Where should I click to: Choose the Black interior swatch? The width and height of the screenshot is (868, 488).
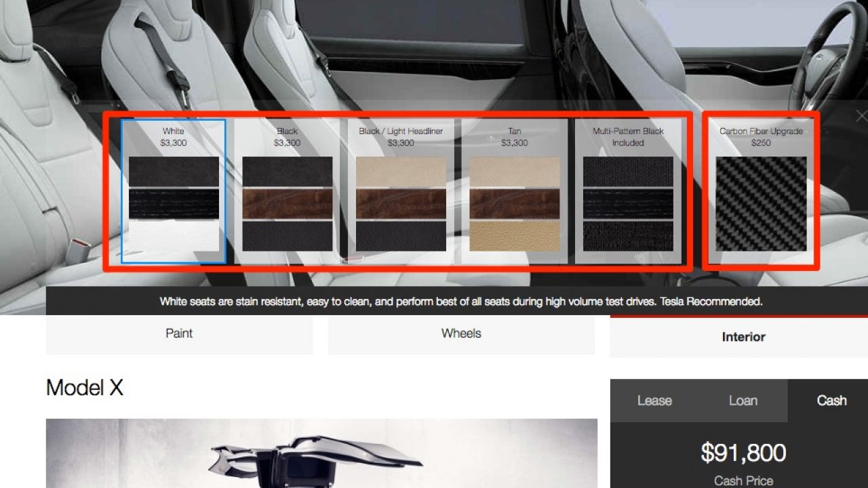(287, 191)
